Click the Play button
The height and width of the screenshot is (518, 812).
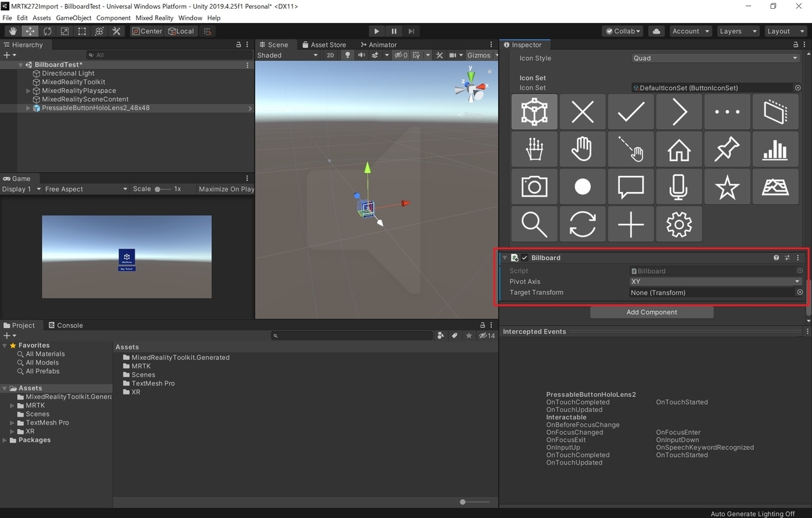[x=377, y=31]
